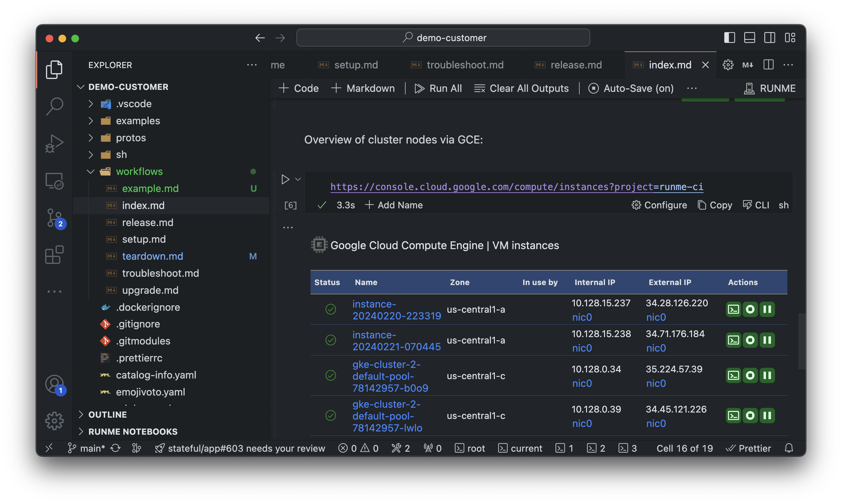Open cell output more actions ellipsis
The width and height of the screenshot is (842, 504).
pyautogui.click(x=288, y=227)
